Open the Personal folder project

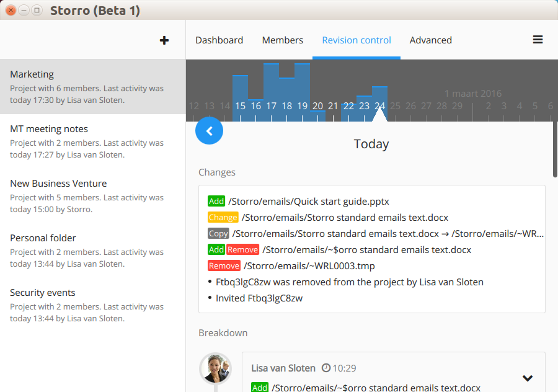tap(93, 251)
